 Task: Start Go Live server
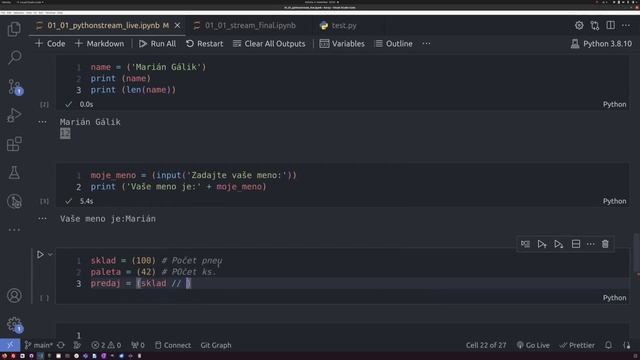click(x=533, y=345)
